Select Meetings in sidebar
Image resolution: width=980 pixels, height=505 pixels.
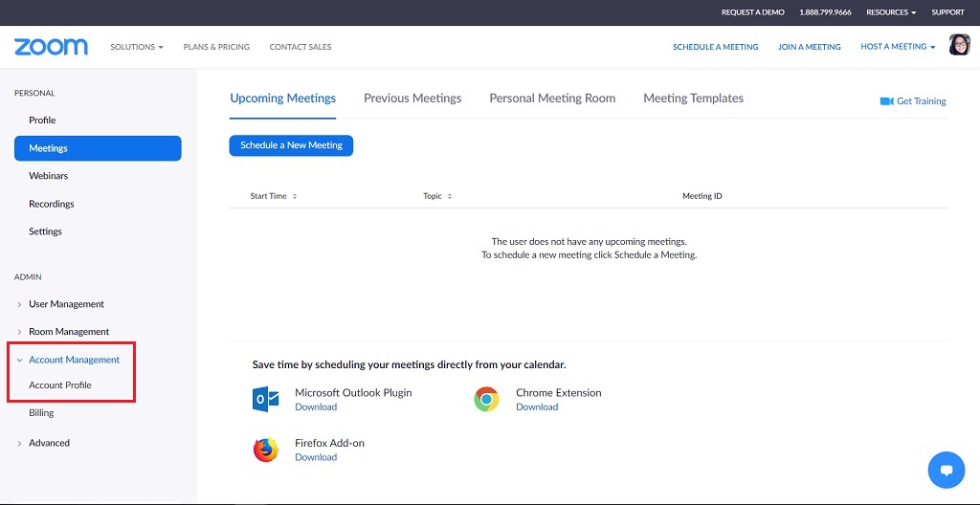click(98, 148)
